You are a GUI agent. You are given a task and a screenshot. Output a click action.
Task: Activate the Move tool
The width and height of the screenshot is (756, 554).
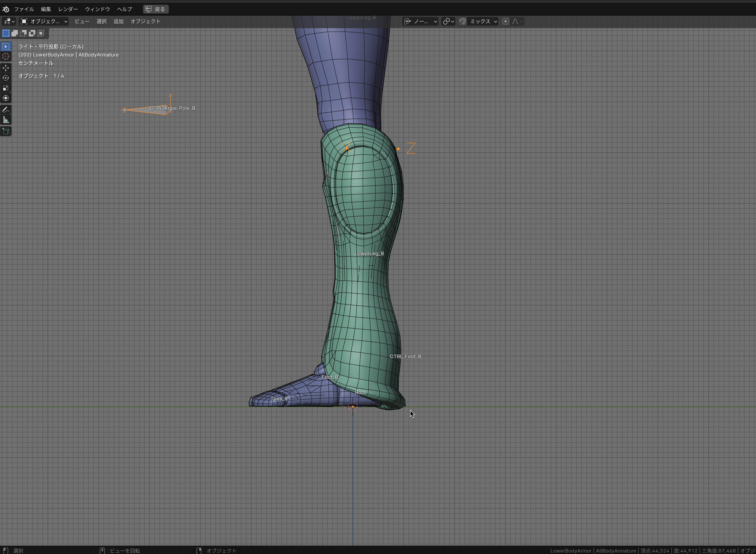click(x=6, y=68)
